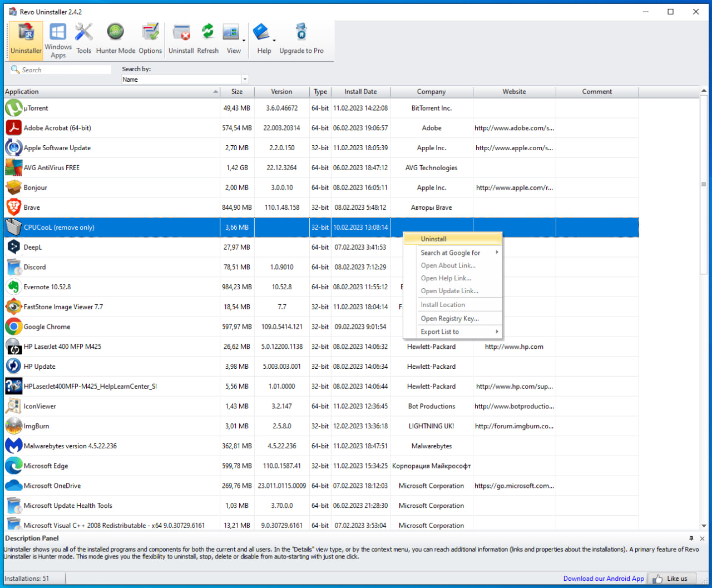Choose Open Help Link menu entry
The image size is (712, 588).
point(459,278)
